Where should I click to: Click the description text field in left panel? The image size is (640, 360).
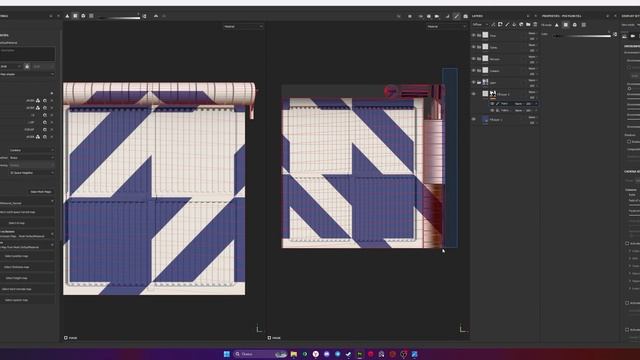[27, 54]
